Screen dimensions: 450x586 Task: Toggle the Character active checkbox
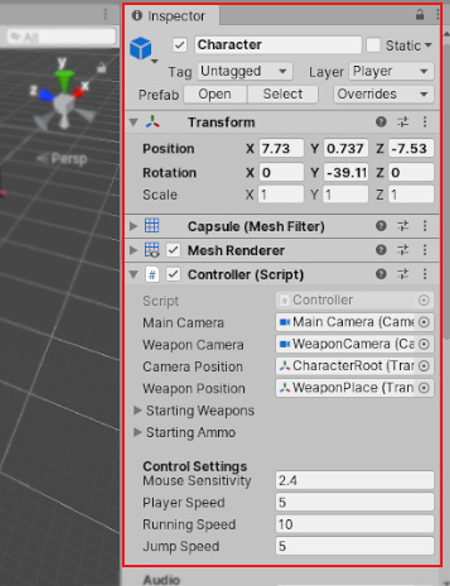180,45
